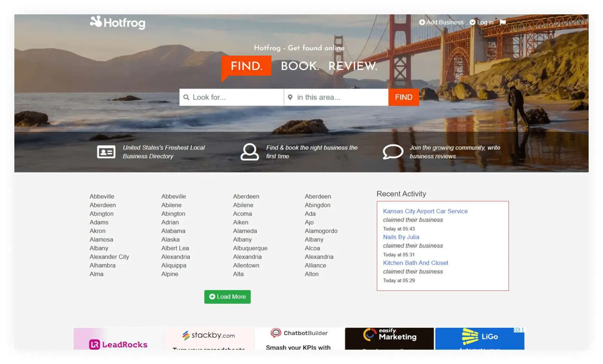This screenshot has height=364, width=603.
Task: Open the Alabama link
Action: (x=173, y=231)
